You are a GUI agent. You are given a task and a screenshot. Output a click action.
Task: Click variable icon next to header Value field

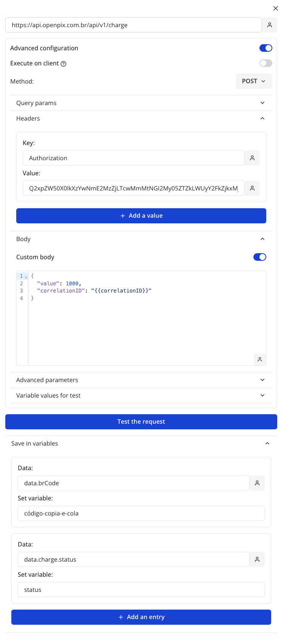click(x=252, y=188)
